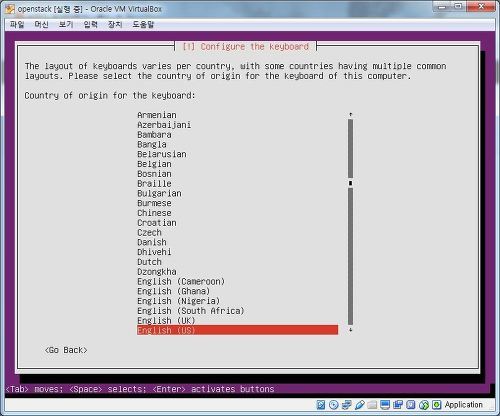
Task: Click the shared folders icon in status bar
Action: point(372,405)
